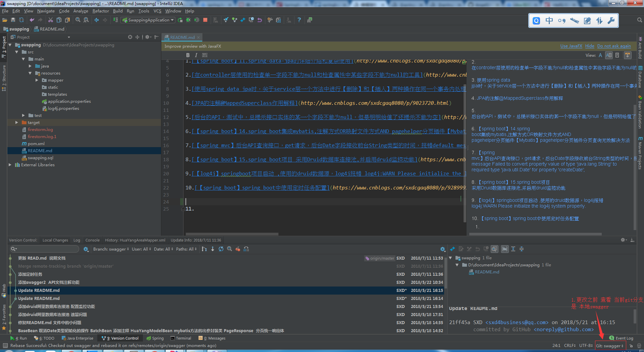Toggle auto-scroll preview button

point(628,55)
